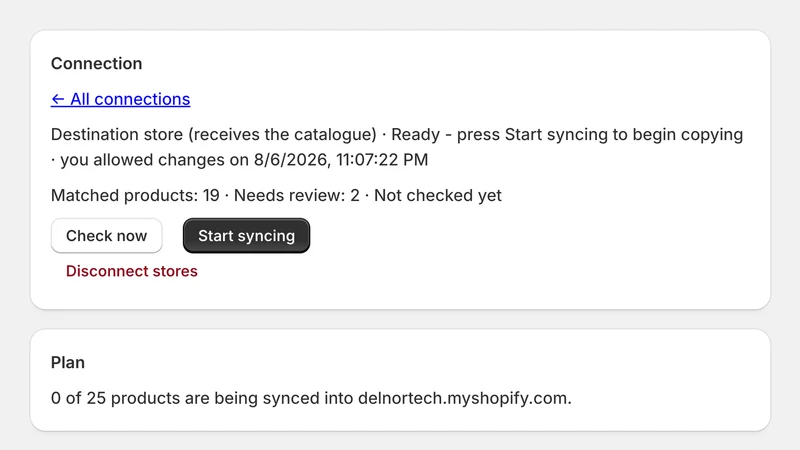Select the red Disconnect stores link

pos(132,271)
